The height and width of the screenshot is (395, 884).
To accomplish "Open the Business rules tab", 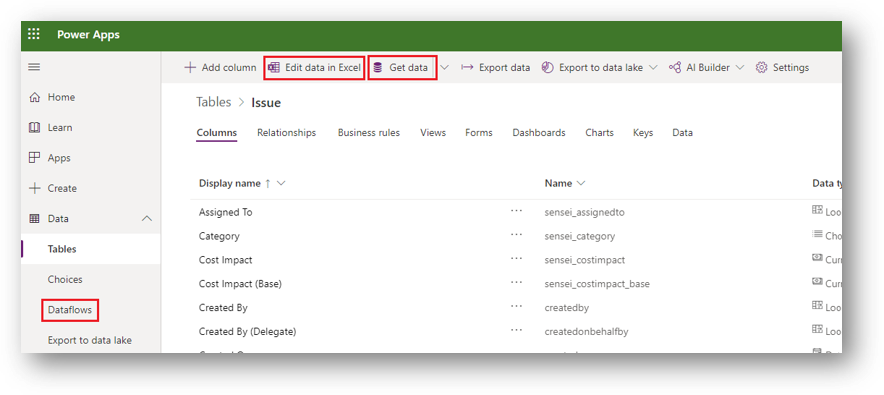I will (369, 133).
